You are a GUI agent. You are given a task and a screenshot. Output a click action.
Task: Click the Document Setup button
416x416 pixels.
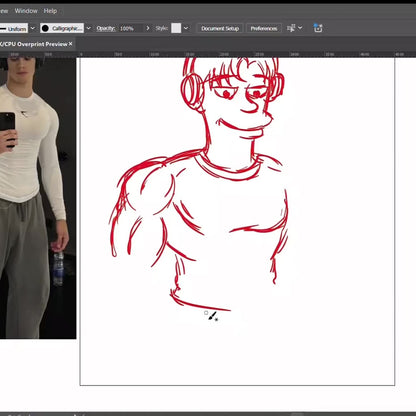pyautogui.click(x=220, y=28)
